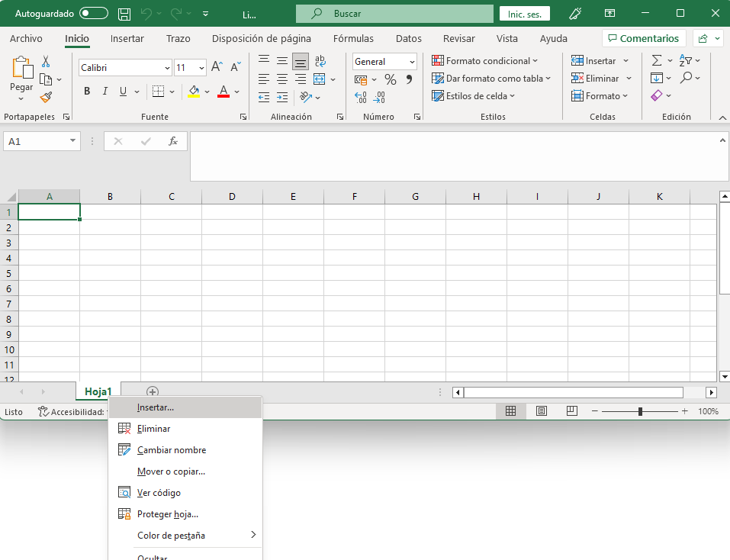
Task: Open the Calibri font dropdown
Action: coord(167,68)
